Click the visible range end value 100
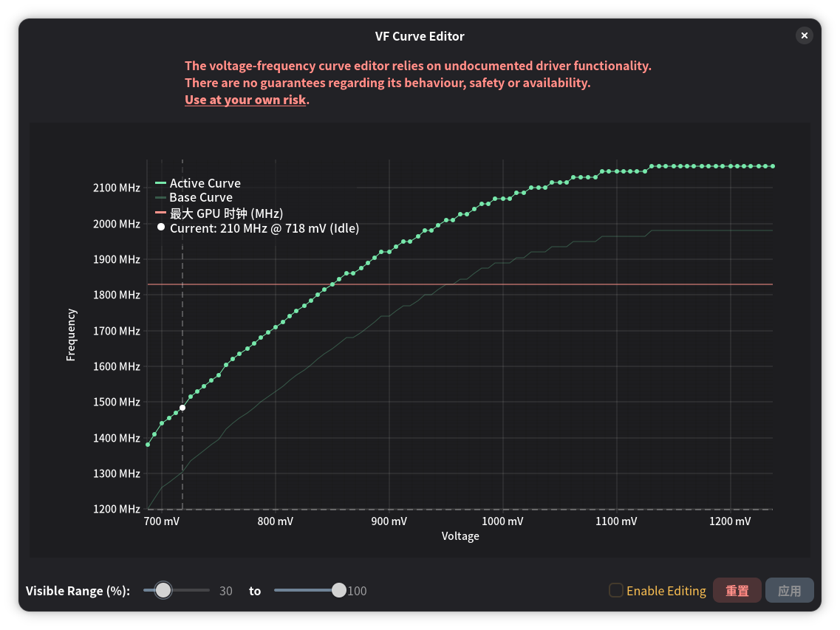 [357, 591]
